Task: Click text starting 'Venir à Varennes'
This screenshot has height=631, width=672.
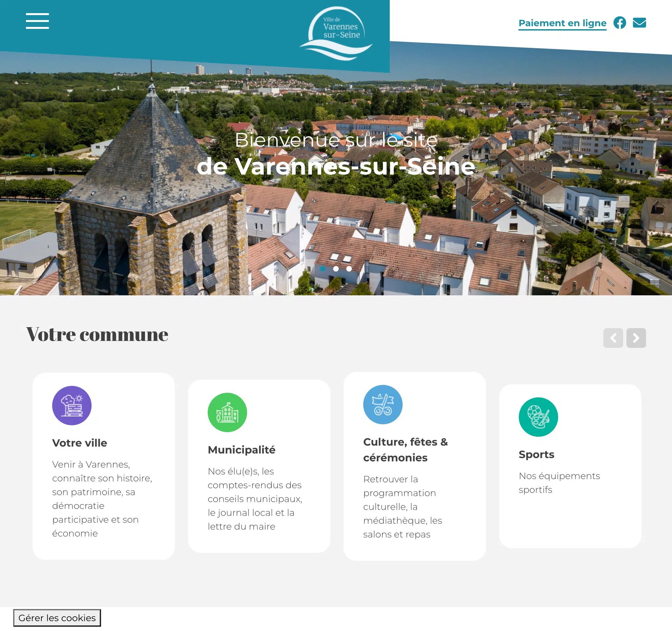Action: point(102,499)
